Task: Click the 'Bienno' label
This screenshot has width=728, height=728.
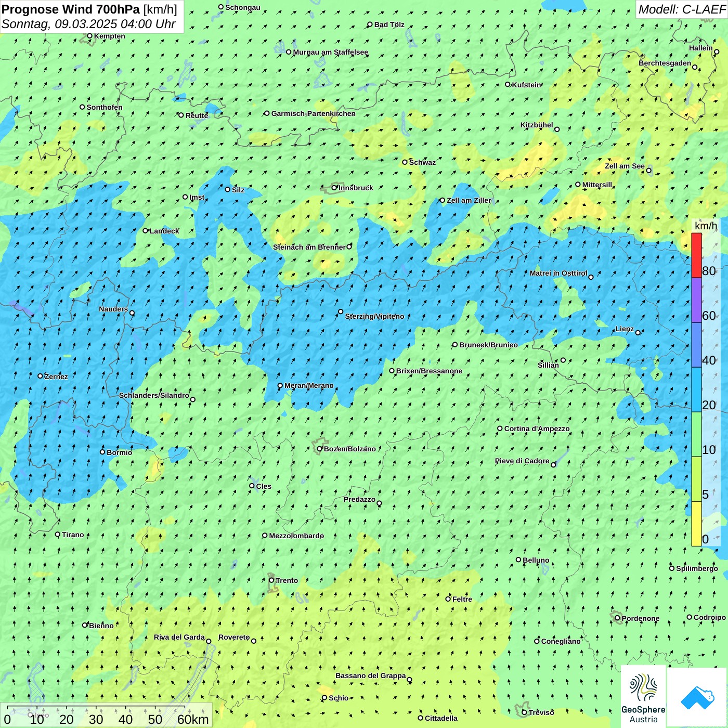Action: [x=101, y=626]
